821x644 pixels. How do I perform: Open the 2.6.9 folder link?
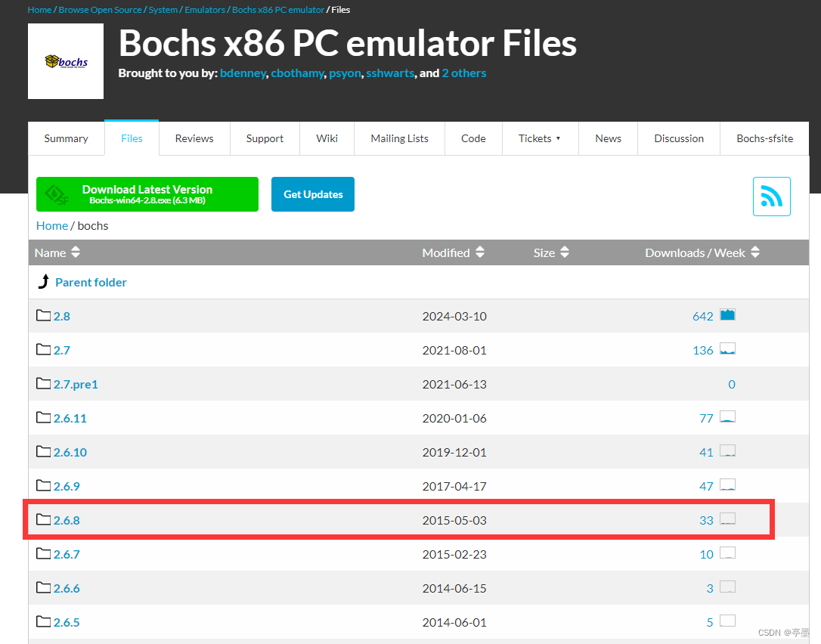click(67, 486)
